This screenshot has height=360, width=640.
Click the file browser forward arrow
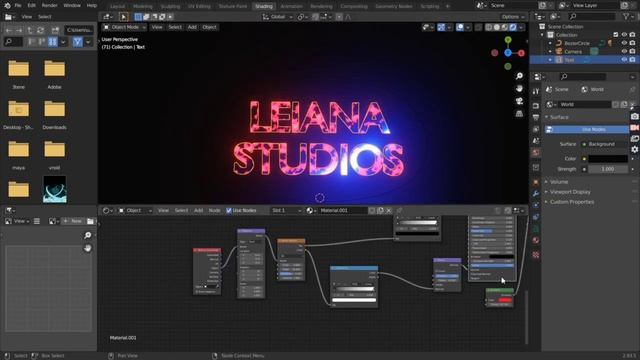[x=19, y=30]
